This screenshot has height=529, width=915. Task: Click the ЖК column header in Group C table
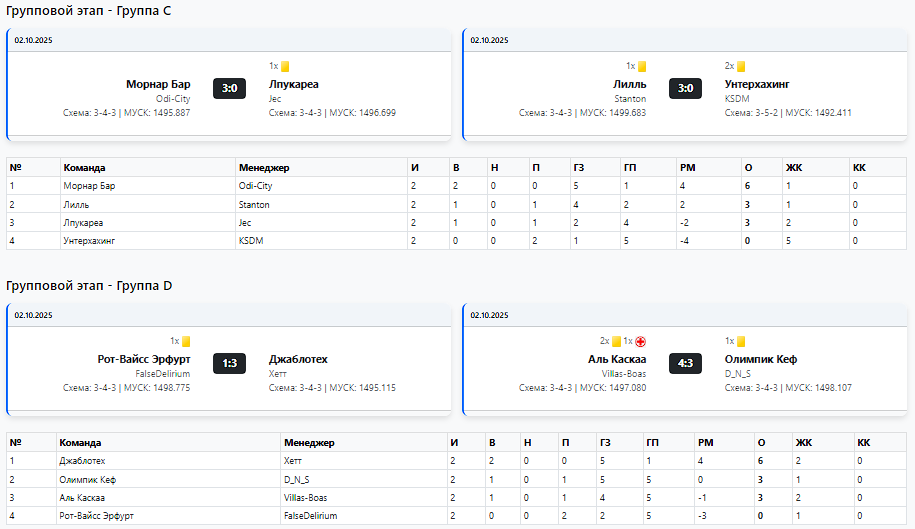794,168
